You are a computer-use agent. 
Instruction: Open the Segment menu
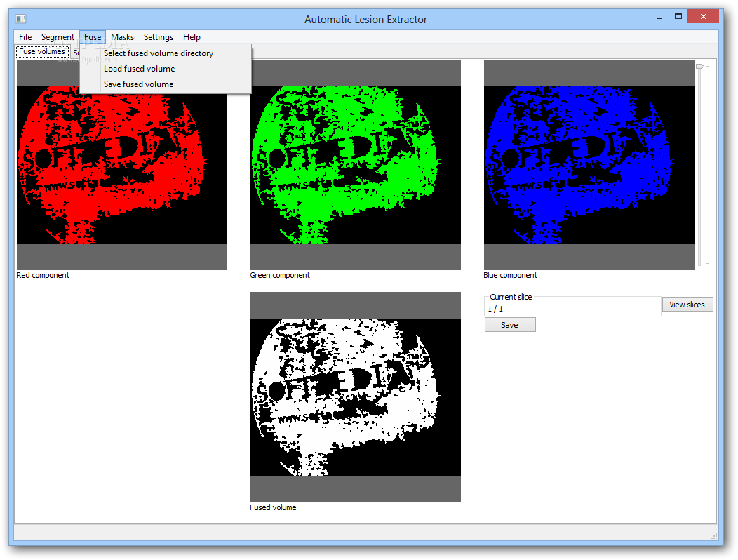coord(58,37)
